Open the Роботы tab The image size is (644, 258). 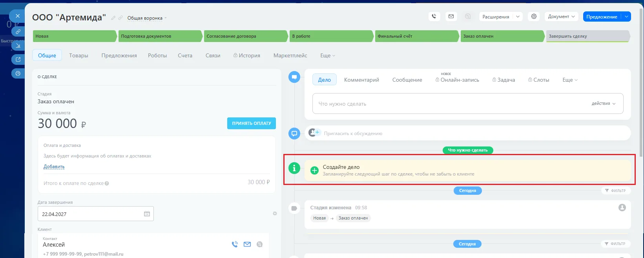[x=157, y=55]
